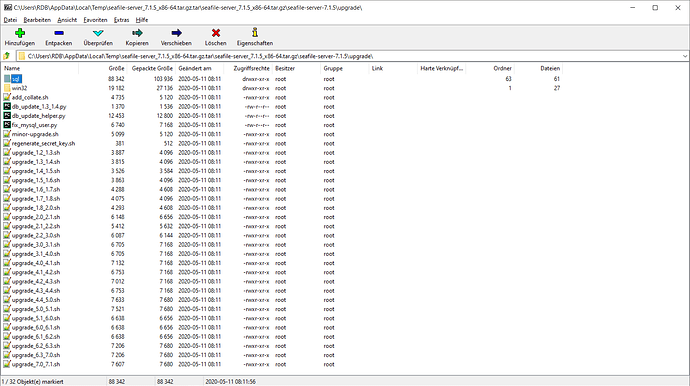
Task: Open the Hilfe menu
Action: tap(142, 20)
